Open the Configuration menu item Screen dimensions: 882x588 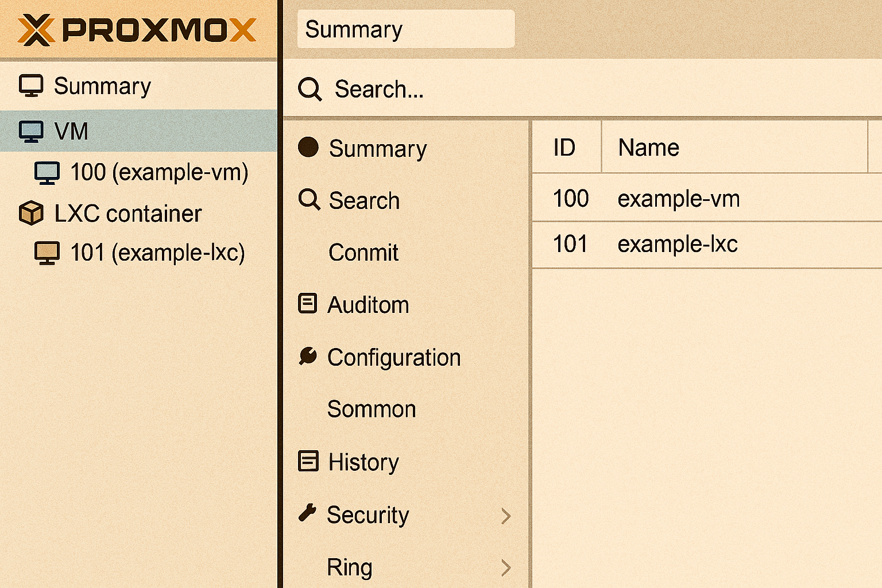394,358
